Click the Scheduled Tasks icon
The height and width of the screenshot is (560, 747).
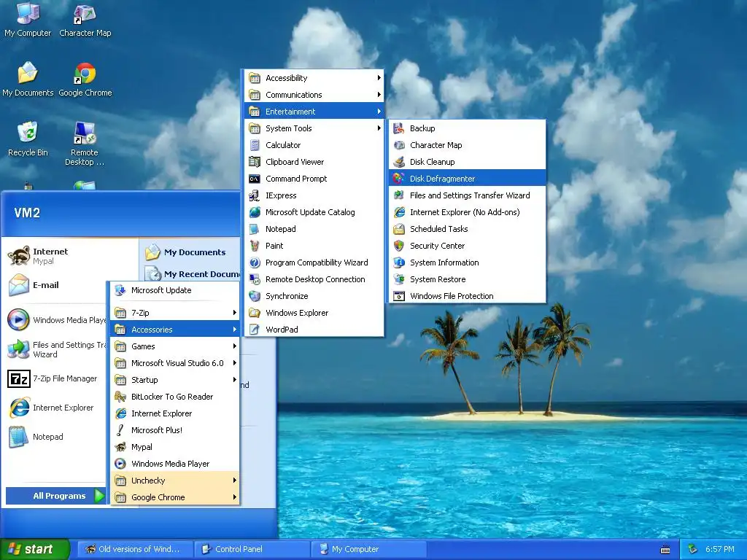click(399, 229)
